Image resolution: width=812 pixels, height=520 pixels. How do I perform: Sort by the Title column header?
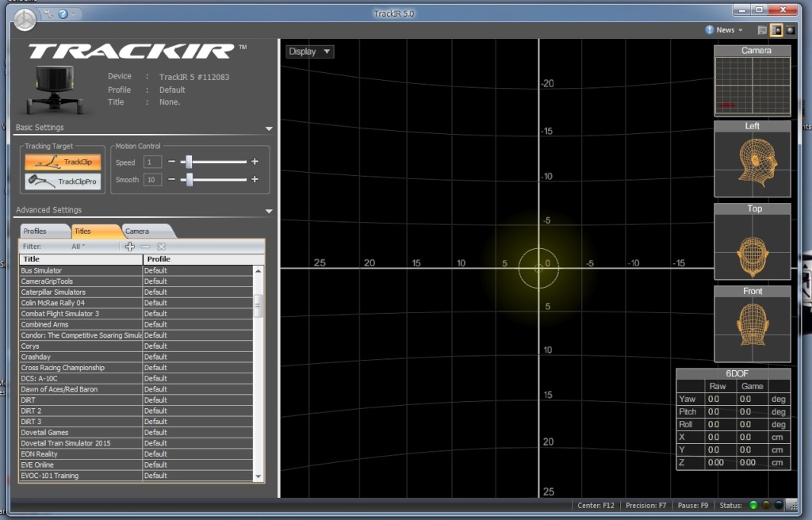[82, 259]
